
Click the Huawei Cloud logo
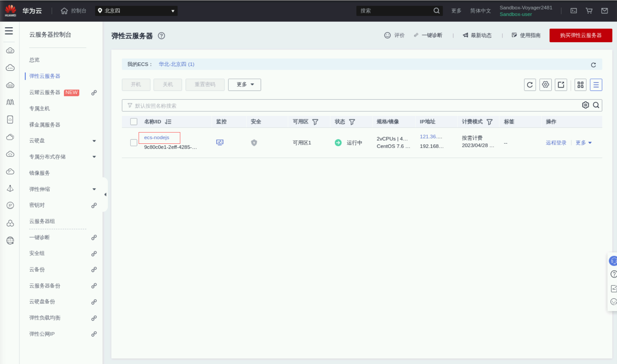pyautogui.click(x=11, y=11)
